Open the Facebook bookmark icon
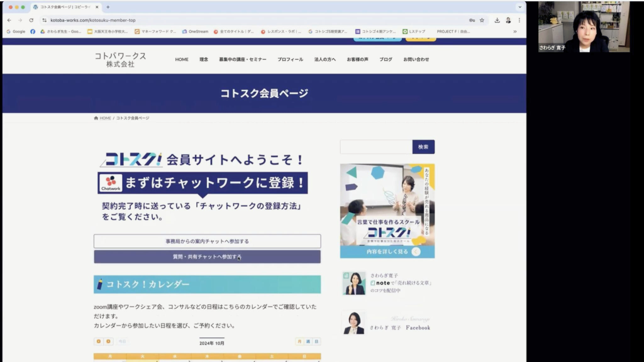The width and height of the screenshot is (644, 362). (33, 31)
